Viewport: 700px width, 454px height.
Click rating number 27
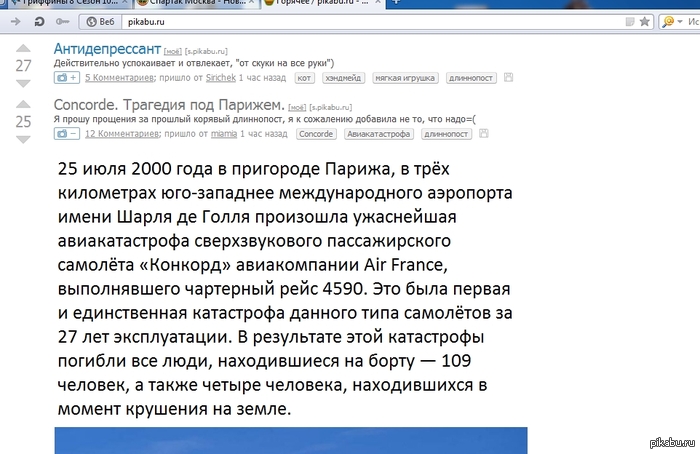(x=23, y=66)
